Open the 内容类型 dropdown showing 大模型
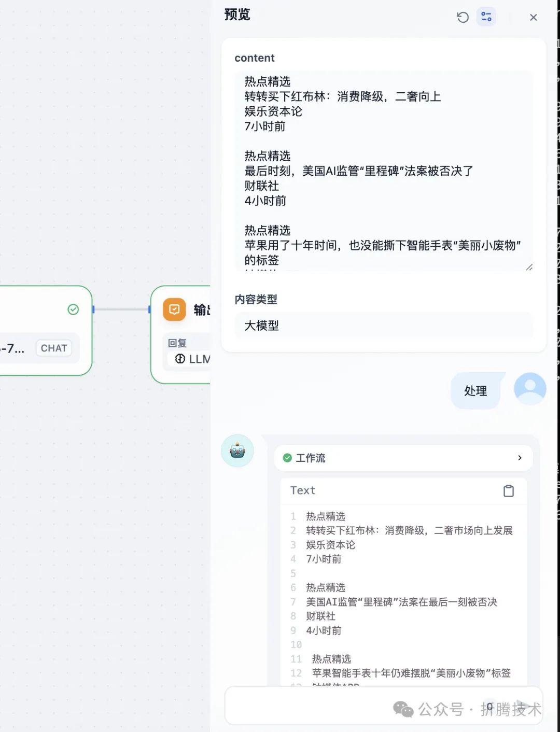Screen dimensions: 560x732 tap(384, 326)
